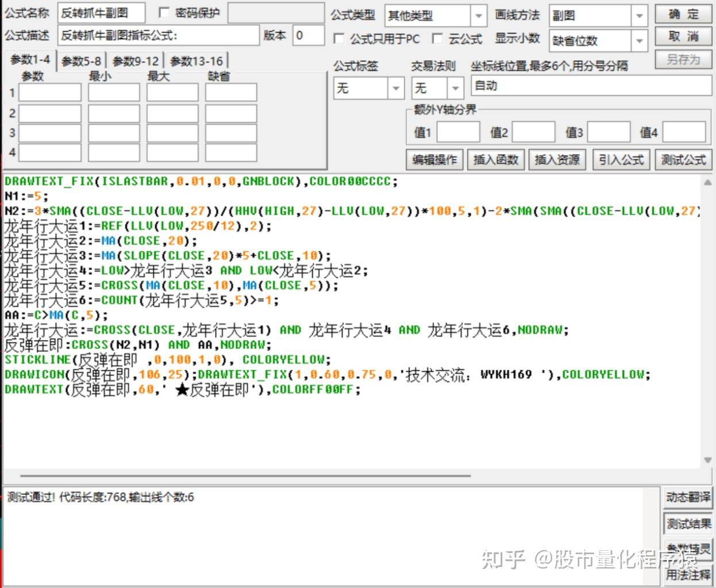Screen dimensions: 716x588
Task: Switch to the 参数9-12 tab
Action: 136,61
